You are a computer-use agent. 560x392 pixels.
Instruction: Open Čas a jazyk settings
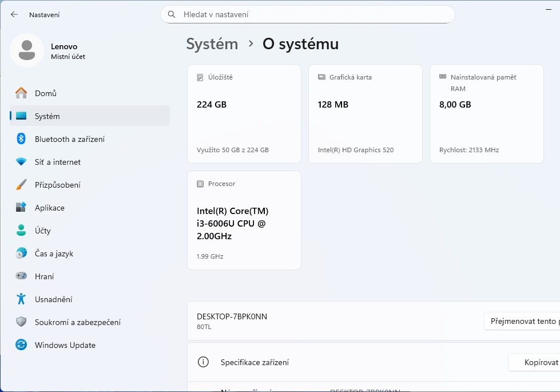tap(54, 254)
